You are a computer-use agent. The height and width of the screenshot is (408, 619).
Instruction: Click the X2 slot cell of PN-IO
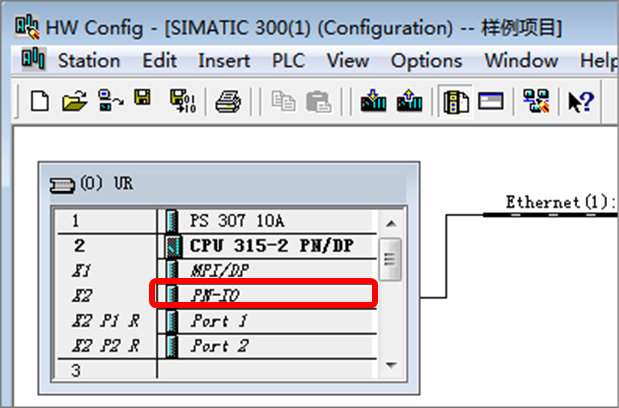point(105,295)
